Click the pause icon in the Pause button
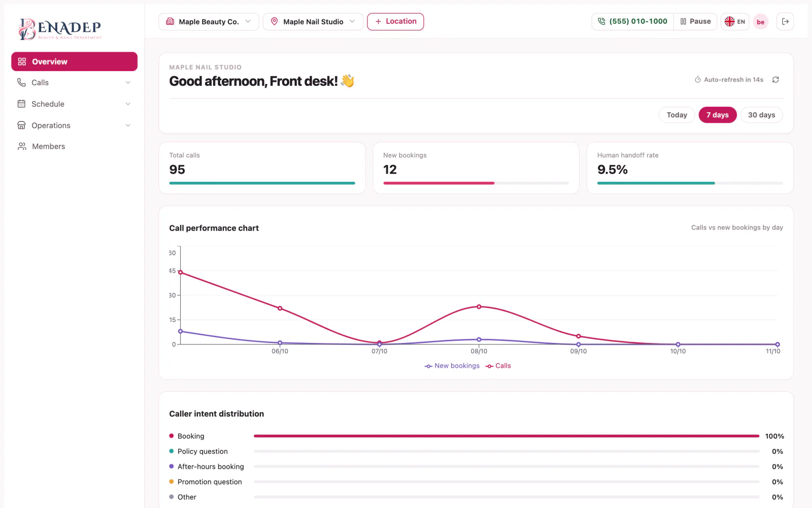 tap(683, 21)
